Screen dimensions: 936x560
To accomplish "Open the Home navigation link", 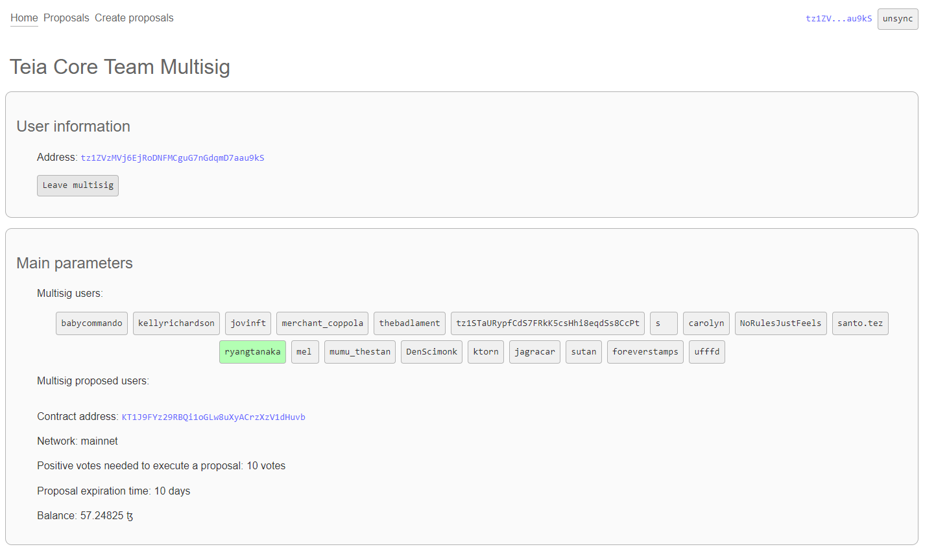I will 24,18.
